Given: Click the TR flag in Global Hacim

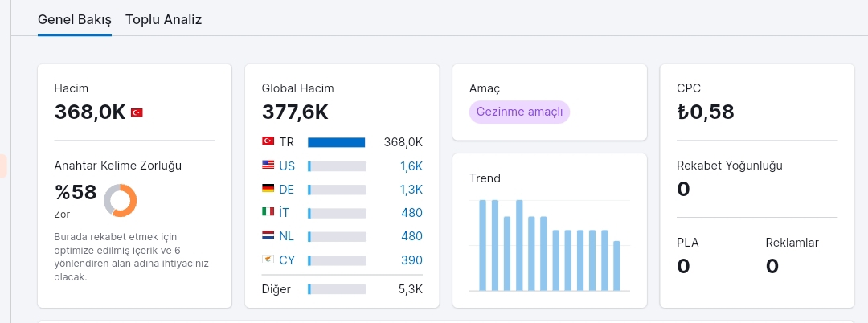Looking at the screenshot, I should click(268, 141).
